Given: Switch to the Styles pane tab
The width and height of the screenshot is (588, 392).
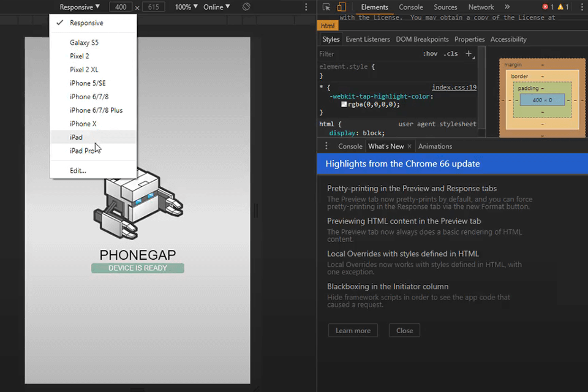Looking at the screenshot, I should 331,39.
